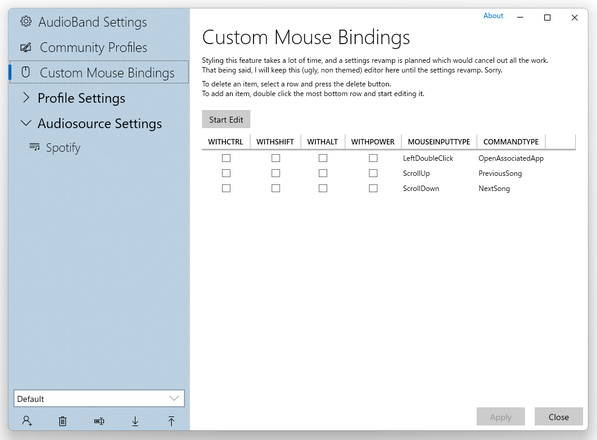The width and height of the screenshot is (597, 440).
Task: Delete the profile with the trash icon
Action: tap(62, 421)
